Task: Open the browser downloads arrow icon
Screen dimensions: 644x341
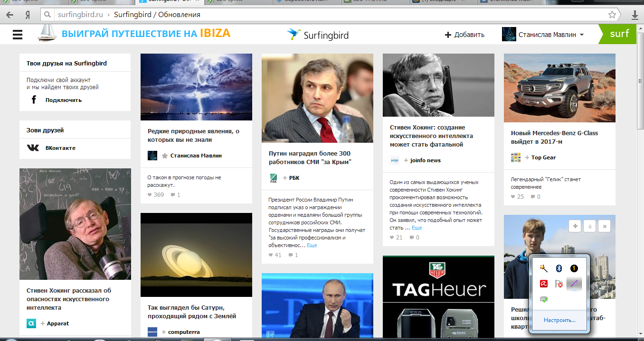Action: (x=635, y=15)
